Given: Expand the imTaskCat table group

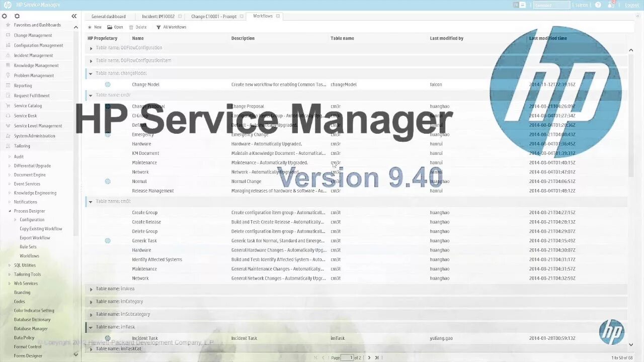Looking at the screenshot, I should point(91,349).
